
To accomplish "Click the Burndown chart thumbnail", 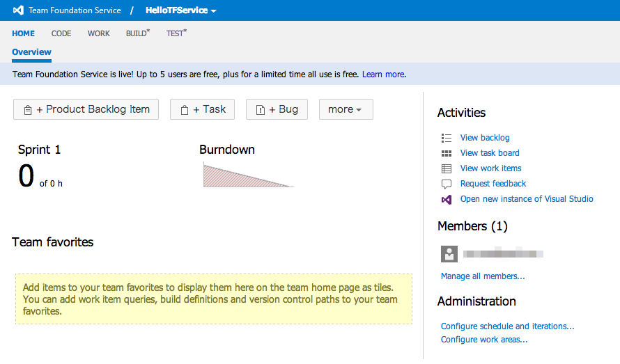I will [x=247, y=175].
